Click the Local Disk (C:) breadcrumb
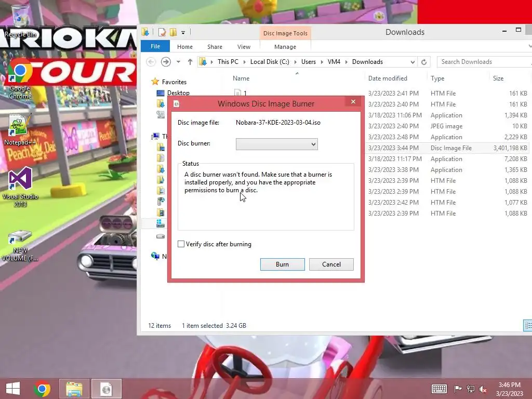The width and height of the screenshot is (532, 399). 270,62
